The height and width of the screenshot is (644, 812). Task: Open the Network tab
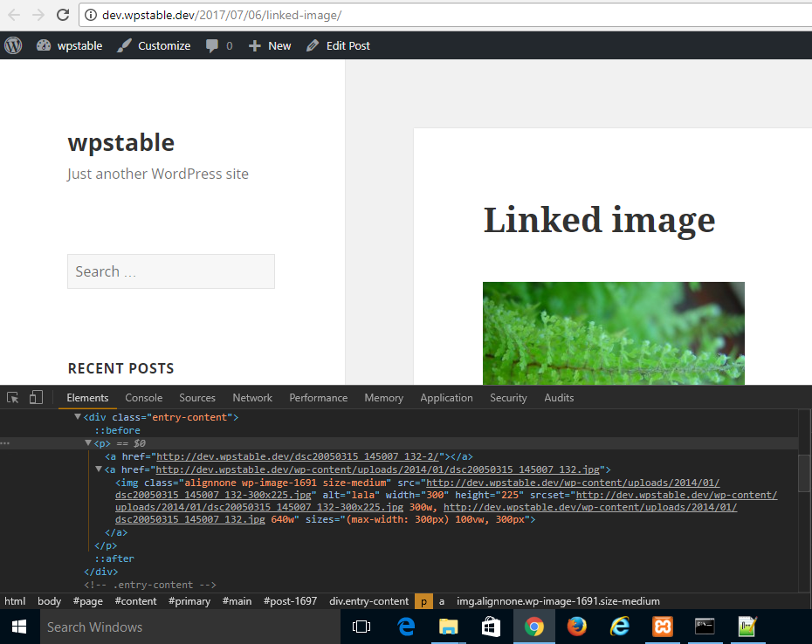[252, 398]
